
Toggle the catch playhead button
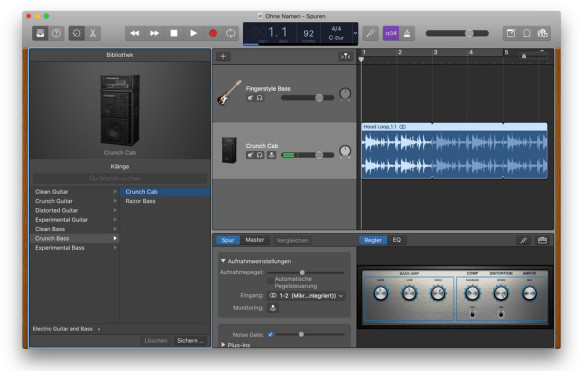345,56
